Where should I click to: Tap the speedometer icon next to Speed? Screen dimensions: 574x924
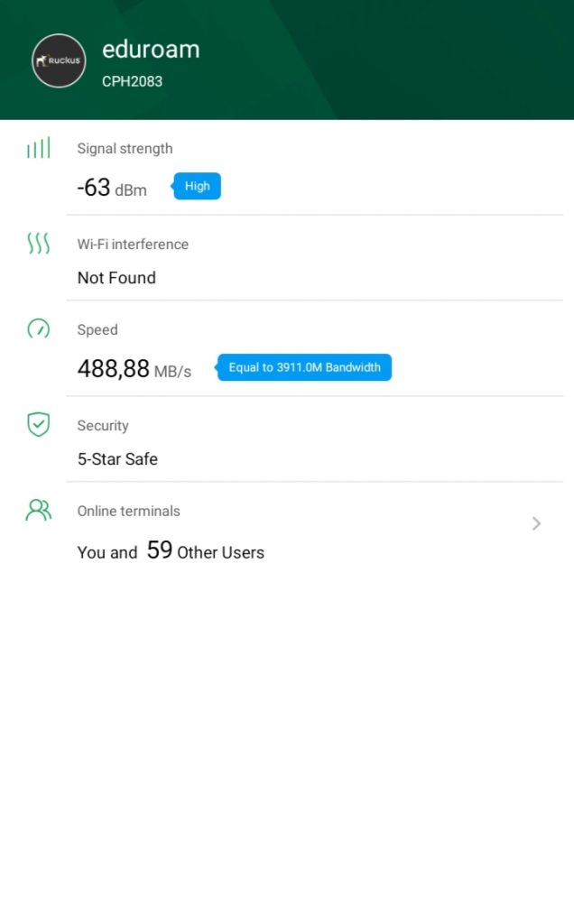click(38, 328)
